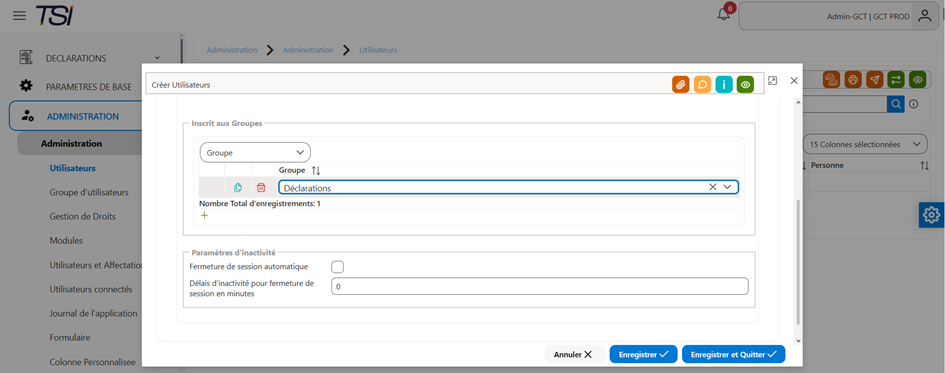The image size is (945, 373).
Task: Add a new group row with plus icon
Action: (204, 215)
